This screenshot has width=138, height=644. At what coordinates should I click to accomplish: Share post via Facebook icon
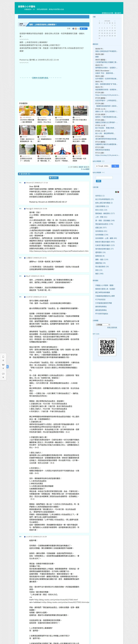tap(73, 29)
